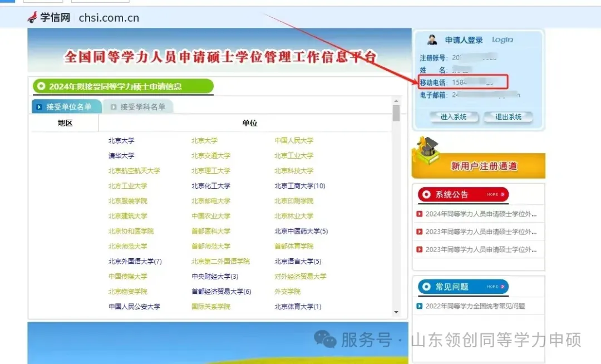Open MORE next to 系统公告
Image resolution: width=601 pixels, height=364 pixels.
(x=492, y=194)
